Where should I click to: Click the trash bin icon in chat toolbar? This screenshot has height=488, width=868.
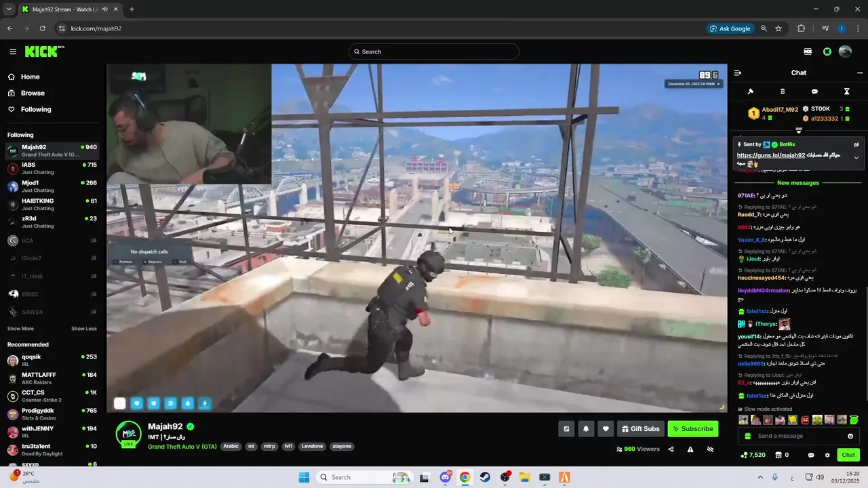click(783, 91)
